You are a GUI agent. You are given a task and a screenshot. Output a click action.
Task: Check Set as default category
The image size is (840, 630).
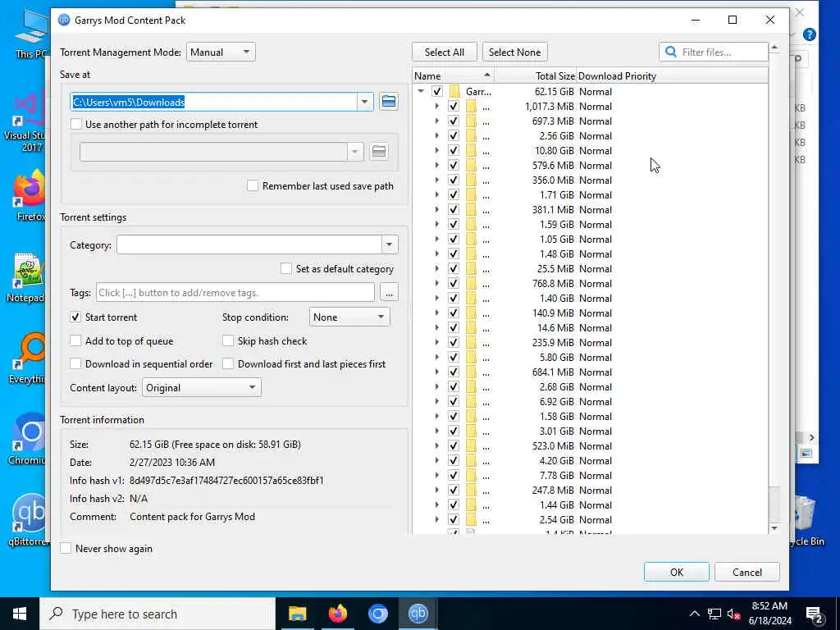click(x=286, y=268)
